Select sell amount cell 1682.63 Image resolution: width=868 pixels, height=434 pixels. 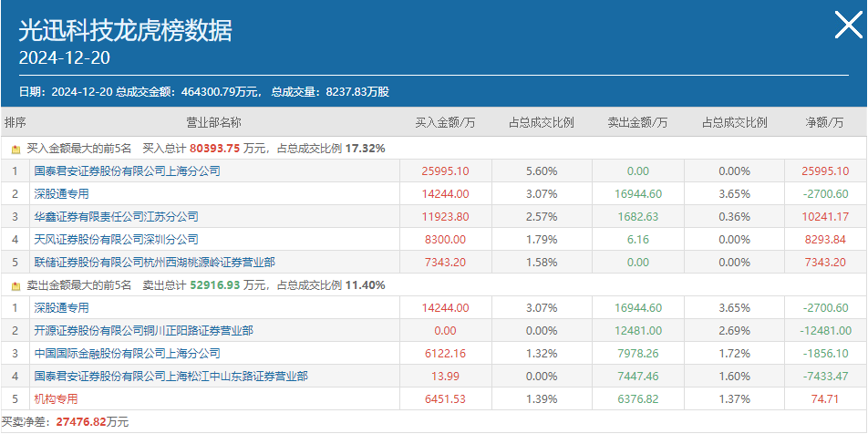pyautogui.click(x=637, y=216)
